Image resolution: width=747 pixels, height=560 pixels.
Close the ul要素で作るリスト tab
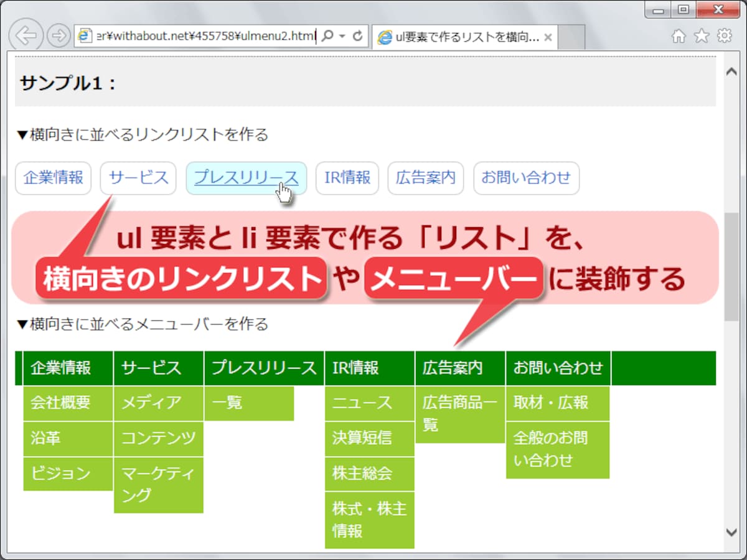pos(548,37)
